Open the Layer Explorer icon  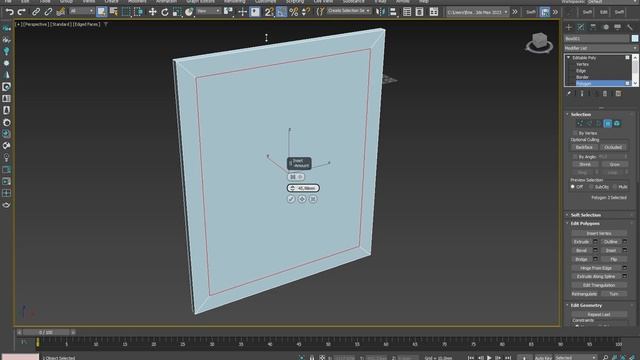coord(419,12)
